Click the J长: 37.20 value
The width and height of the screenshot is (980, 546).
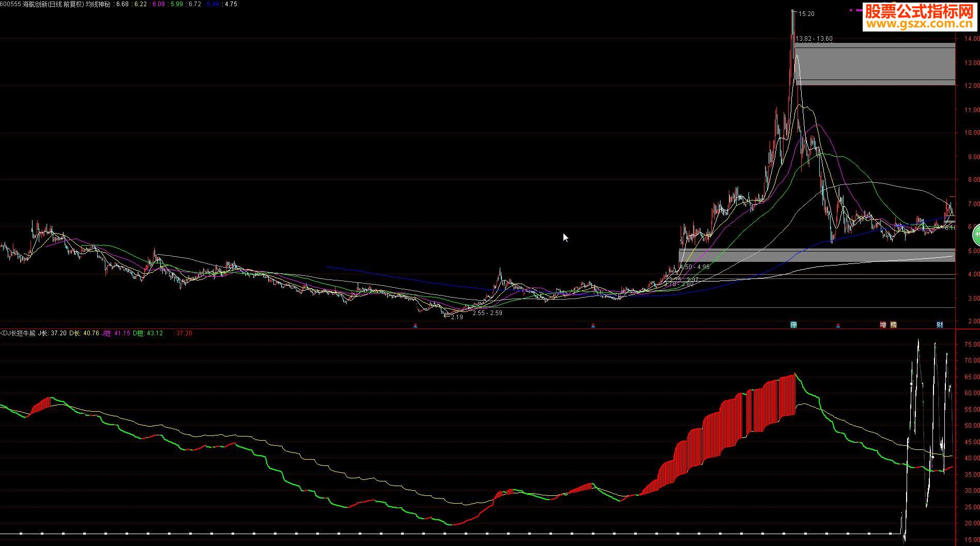point(52,333)
